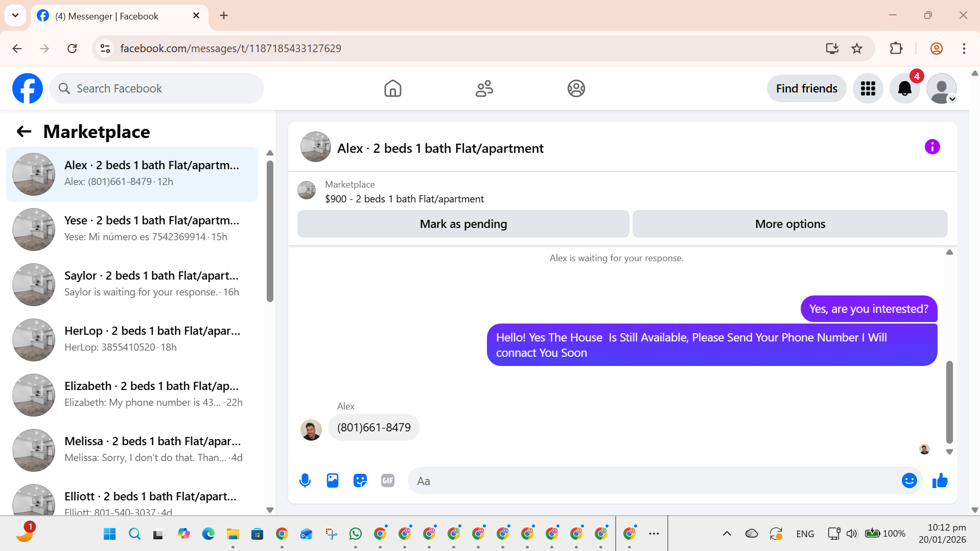Open taskbar overflow three dots
980x551 pixels.
654,534
